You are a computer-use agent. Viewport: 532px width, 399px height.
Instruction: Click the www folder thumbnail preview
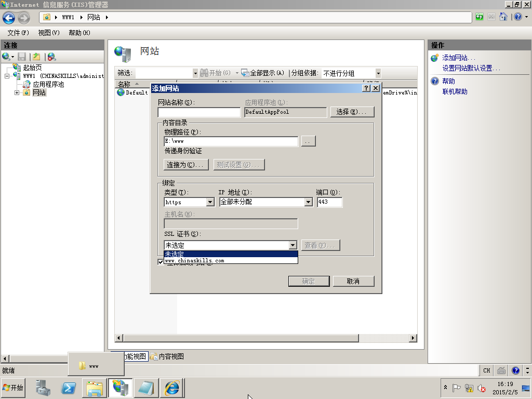pyautogui.click(x=96, y=364)
